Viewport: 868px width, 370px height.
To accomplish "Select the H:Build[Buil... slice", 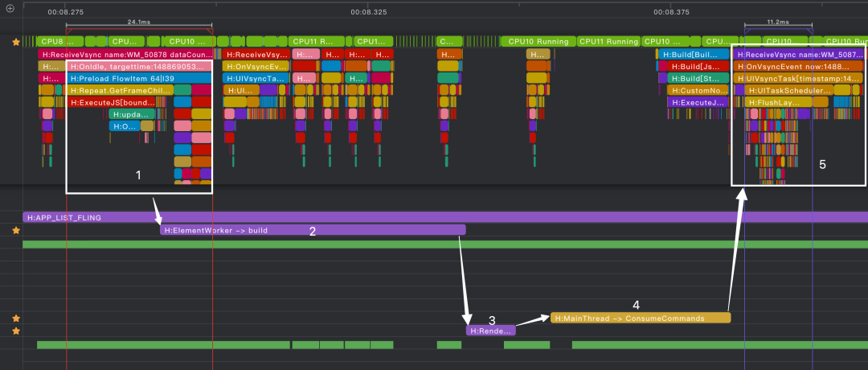I will (694, 54).
